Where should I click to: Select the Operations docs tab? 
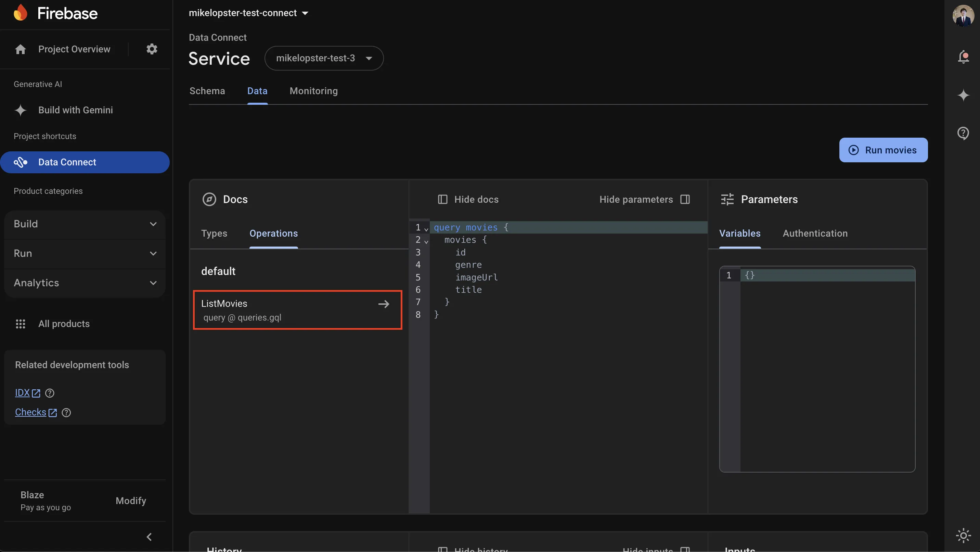click(x=273, y=233)
